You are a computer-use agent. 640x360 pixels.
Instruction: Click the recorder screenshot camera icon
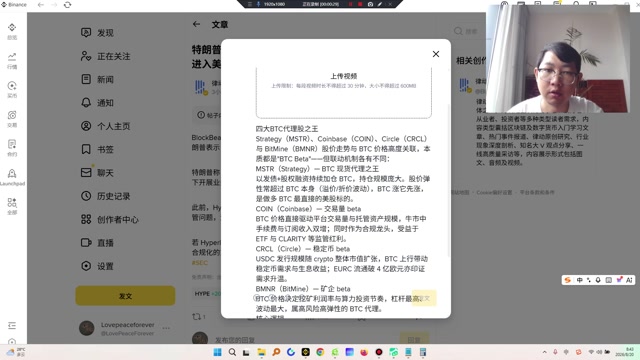click(x=370, y=4)
